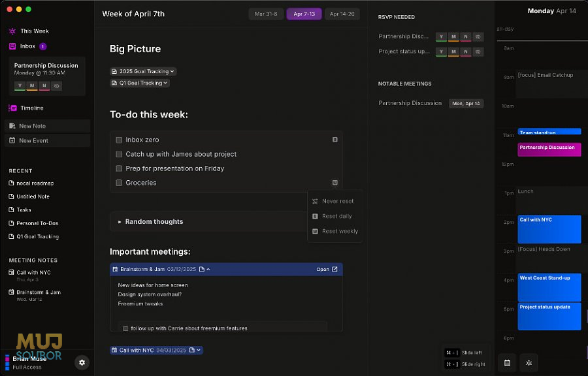Click note icon in Brainstorm & Jam header

pos(202,269)
